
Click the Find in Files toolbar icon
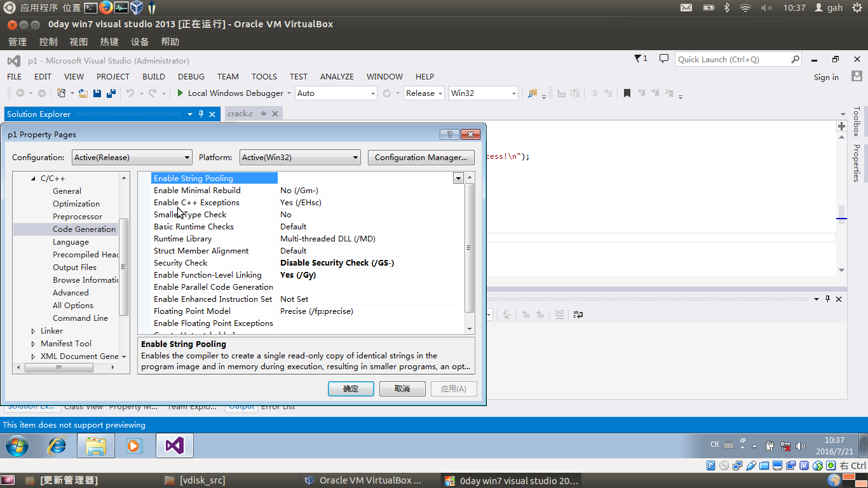(x=532, y=93)
